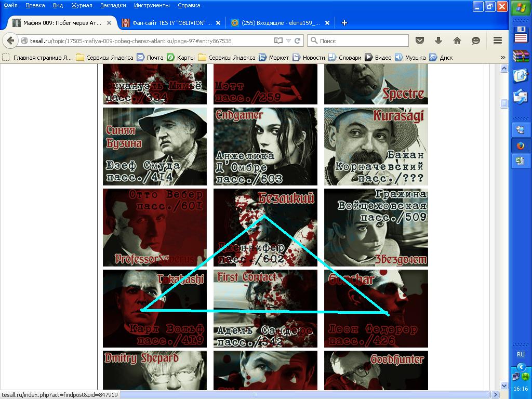Open the floppy disk icon in side taskbar
The width and height of the screenshot is (532, 399).
coord(521,35)
